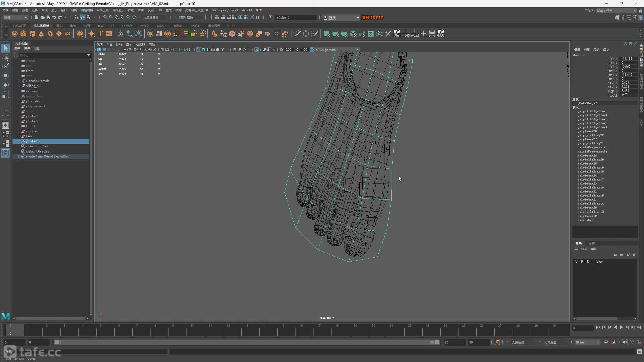Expand the polySurface1 node

click(x=19, y=106)
